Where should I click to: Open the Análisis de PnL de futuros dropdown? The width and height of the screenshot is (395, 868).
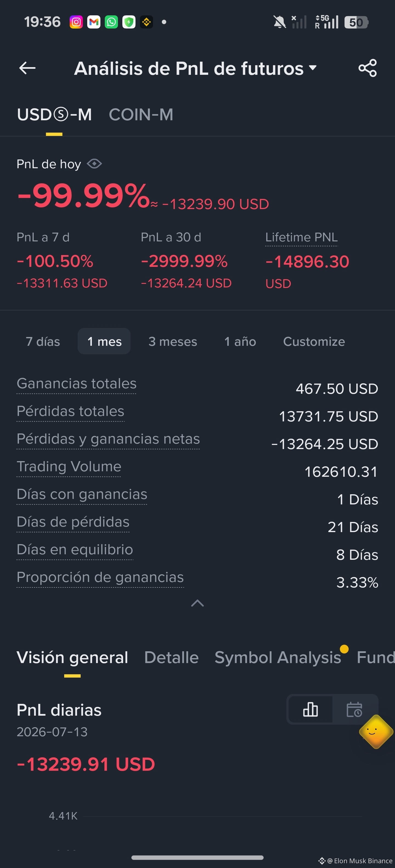pos(195,68)
